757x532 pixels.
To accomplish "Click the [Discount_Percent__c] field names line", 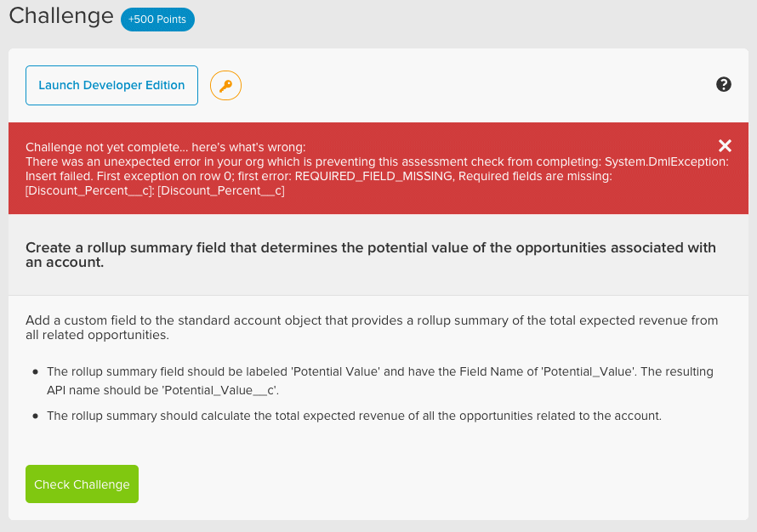I will (155, 190).
